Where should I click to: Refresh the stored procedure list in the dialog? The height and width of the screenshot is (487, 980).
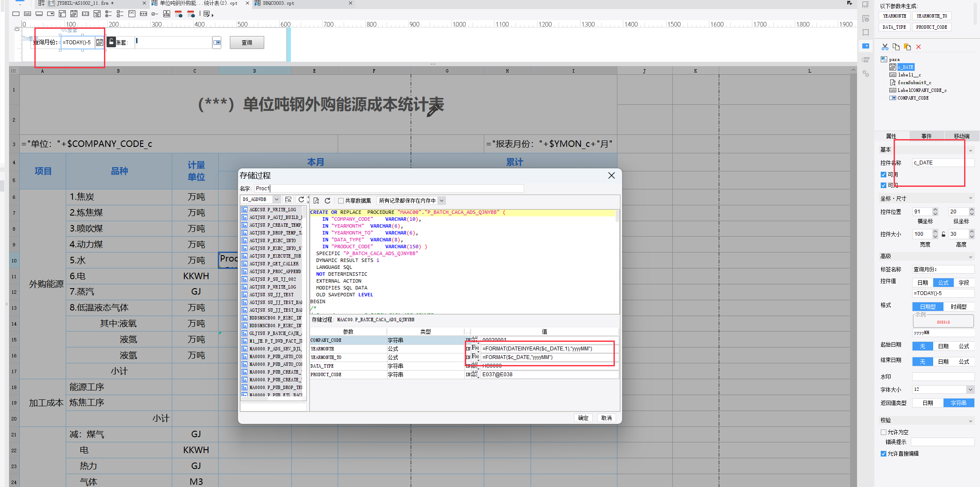[301, 200]
